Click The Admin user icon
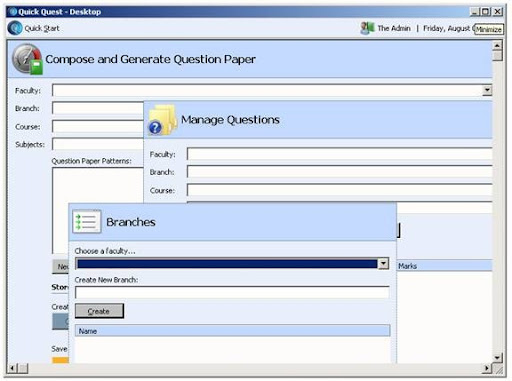Screen dimensions: 512x381 [x=367, y=28]
